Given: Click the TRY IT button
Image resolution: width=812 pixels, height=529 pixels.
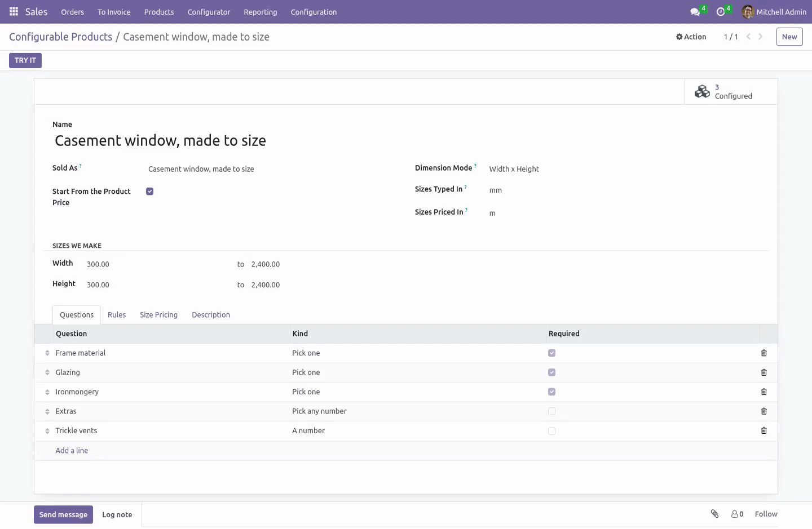Looking at the screenshot, I should [x=25, y=60].
